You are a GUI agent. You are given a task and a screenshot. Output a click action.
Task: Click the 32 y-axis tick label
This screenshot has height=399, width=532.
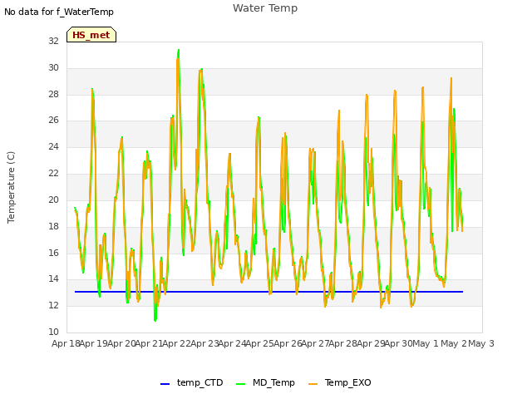(53, 41)
